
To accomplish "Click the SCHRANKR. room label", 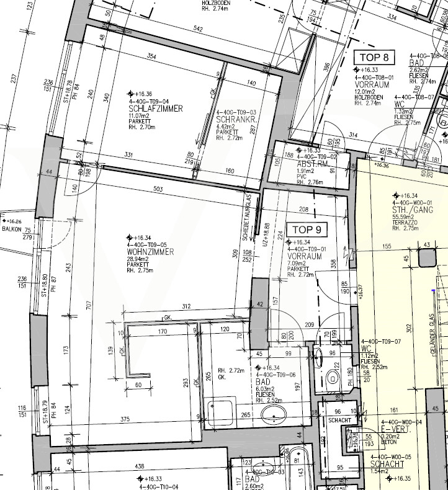I will [236, 120].
